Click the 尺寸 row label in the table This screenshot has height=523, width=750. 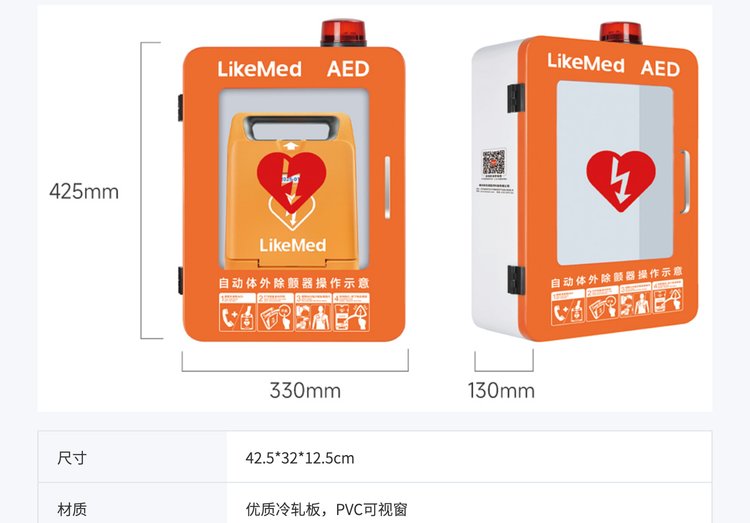[x=72, y=458]
